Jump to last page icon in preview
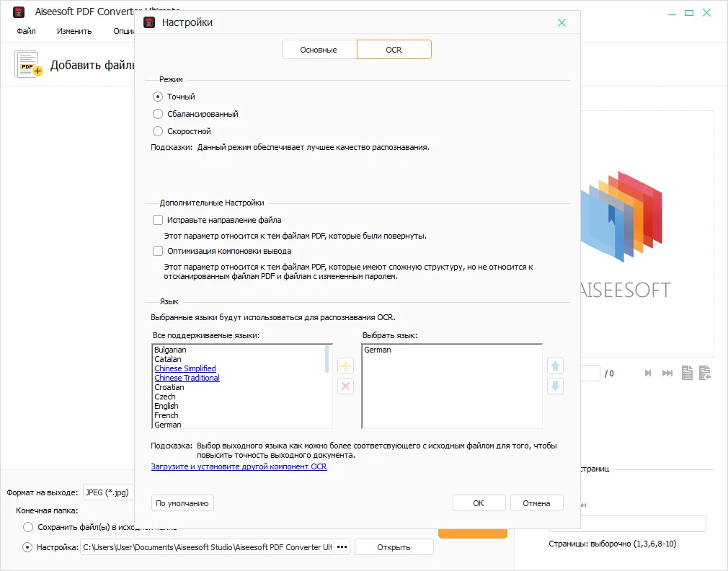 tap(667, 373)
